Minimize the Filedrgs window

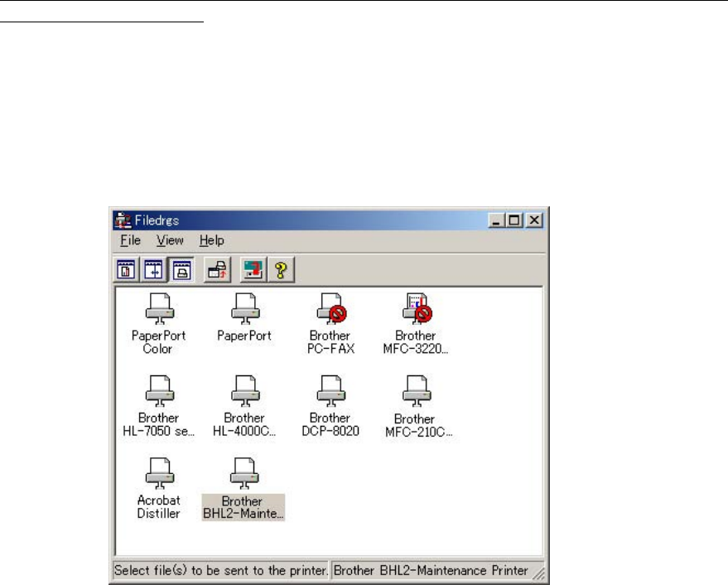[496, 220]
